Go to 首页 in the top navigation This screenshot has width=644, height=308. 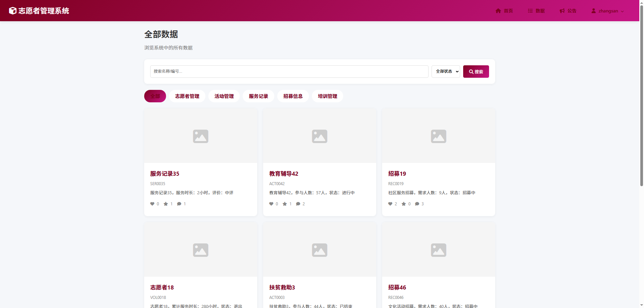coord(504,11)
